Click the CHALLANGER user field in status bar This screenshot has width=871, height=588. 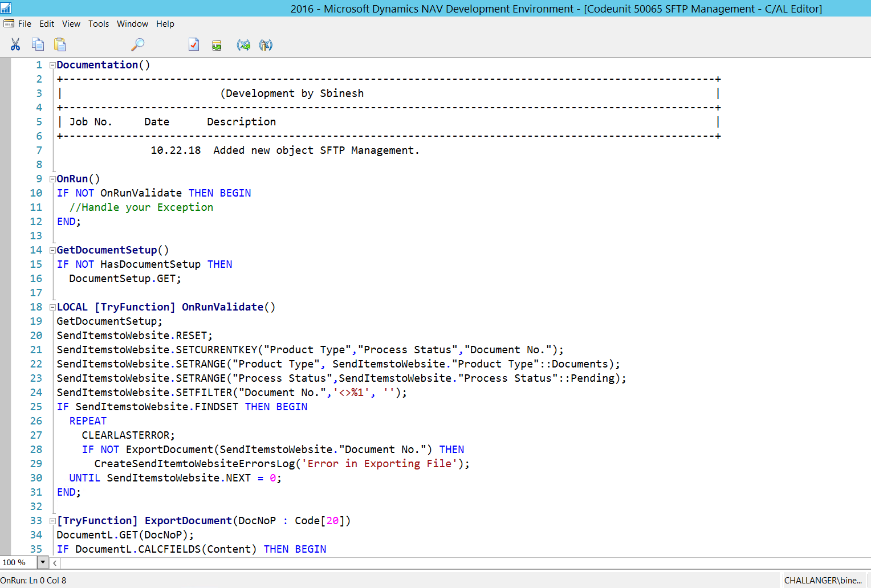point(823,579)
